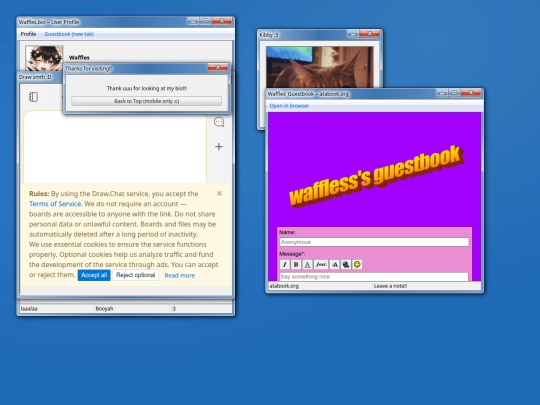540x405 pixels.
Task: Minimize the Kibby :3 window
Action: 353,34
